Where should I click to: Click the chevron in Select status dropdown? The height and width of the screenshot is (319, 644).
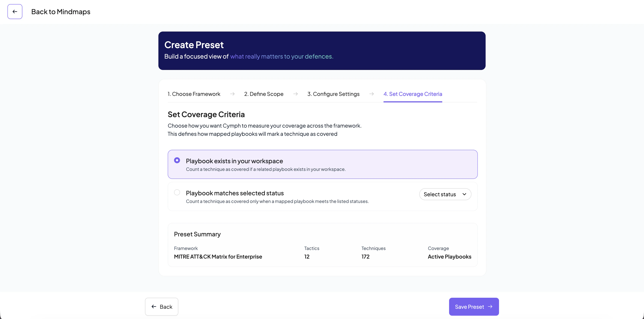click(464, 194)
